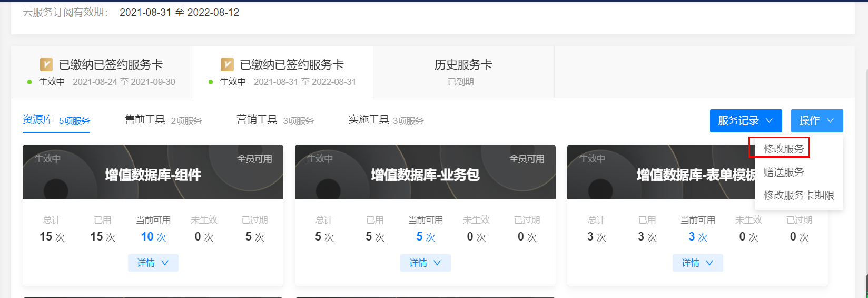Switch to service card tab 2021-08-31 至 2022-08-31
This screenshot has width=868, height=298.
[283, 72]
